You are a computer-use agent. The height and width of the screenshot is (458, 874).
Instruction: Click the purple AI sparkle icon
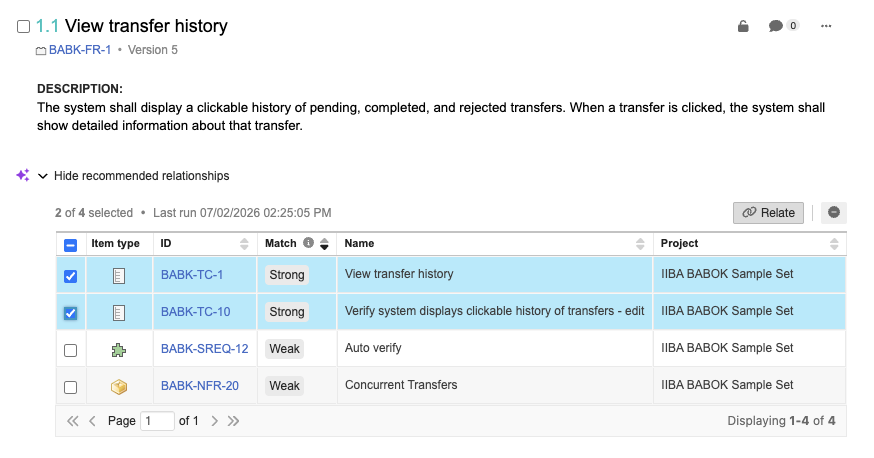click(23, 176)
